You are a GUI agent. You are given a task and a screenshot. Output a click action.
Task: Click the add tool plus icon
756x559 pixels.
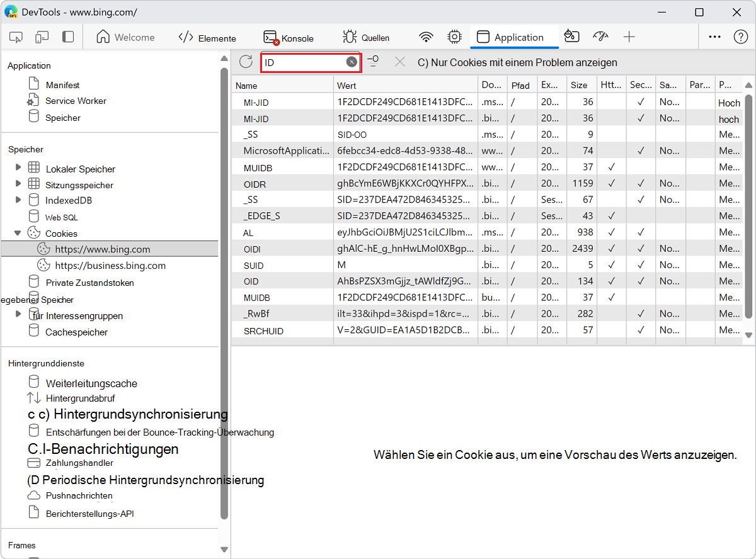[629, 37]
